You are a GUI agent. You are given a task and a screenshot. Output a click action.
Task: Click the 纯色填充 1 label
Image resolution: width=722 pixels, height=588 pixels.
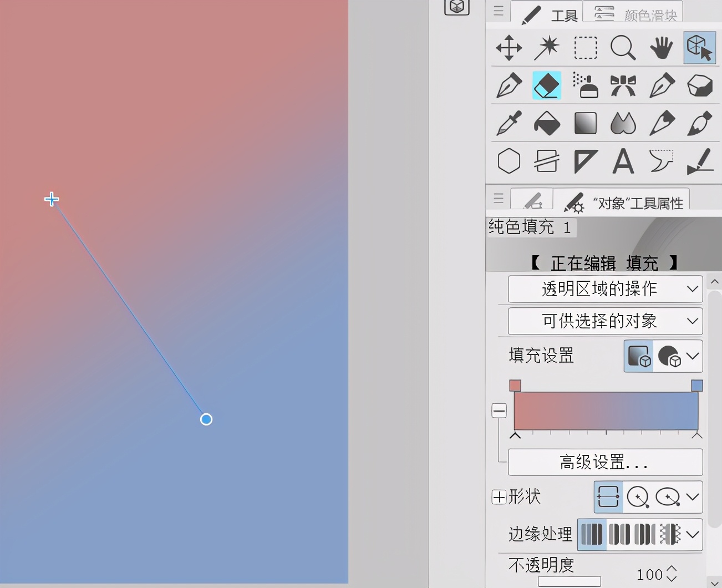click(530, 227)
